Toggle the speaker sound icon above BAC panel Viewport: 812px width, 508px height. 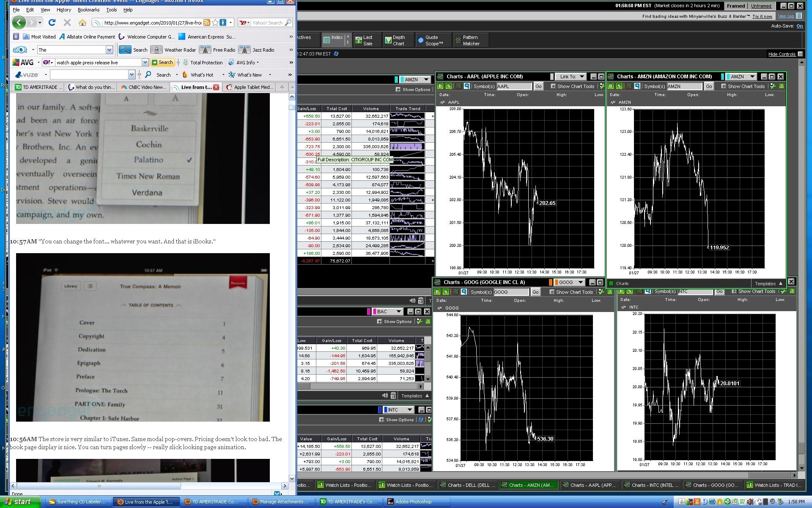click(x=412, y=301)
